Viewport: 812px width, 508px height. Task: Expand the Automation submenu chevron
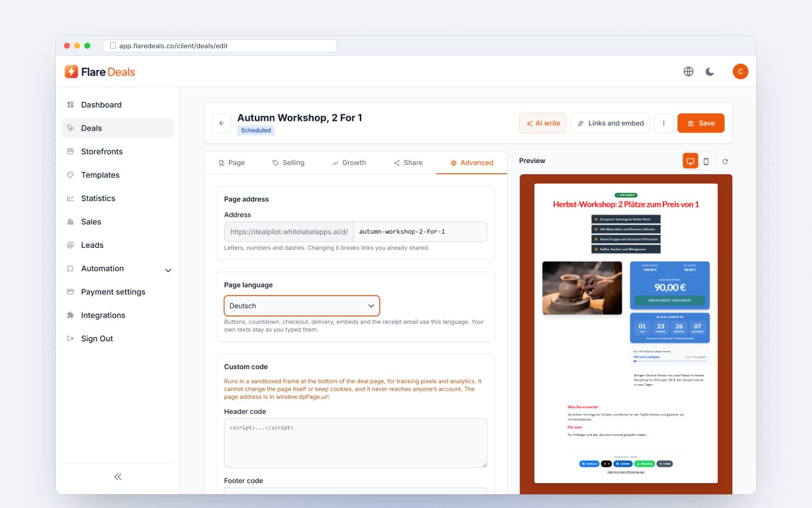168,270
